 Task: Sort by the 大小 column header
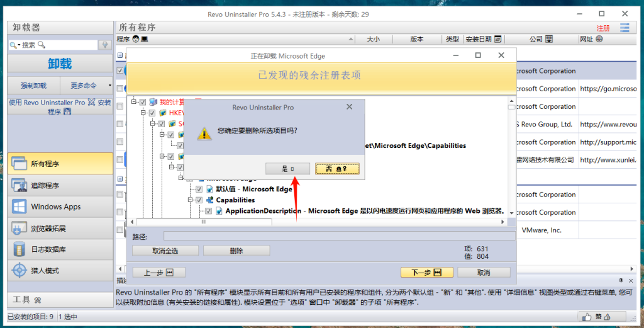[373, 39]
